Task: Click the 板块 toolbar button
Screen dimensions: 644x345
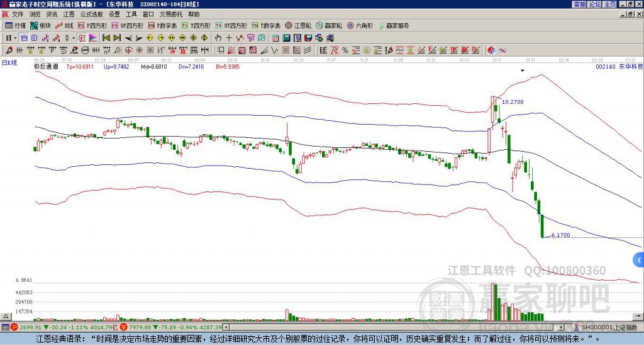Action: tap(40, 25)
